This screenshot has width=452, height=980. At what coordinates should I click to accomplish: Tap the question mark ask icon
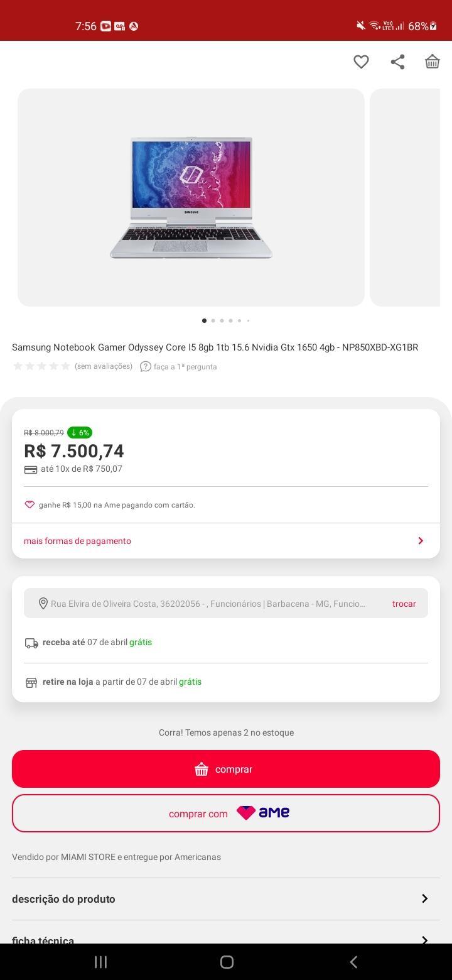tap(146, 366)
